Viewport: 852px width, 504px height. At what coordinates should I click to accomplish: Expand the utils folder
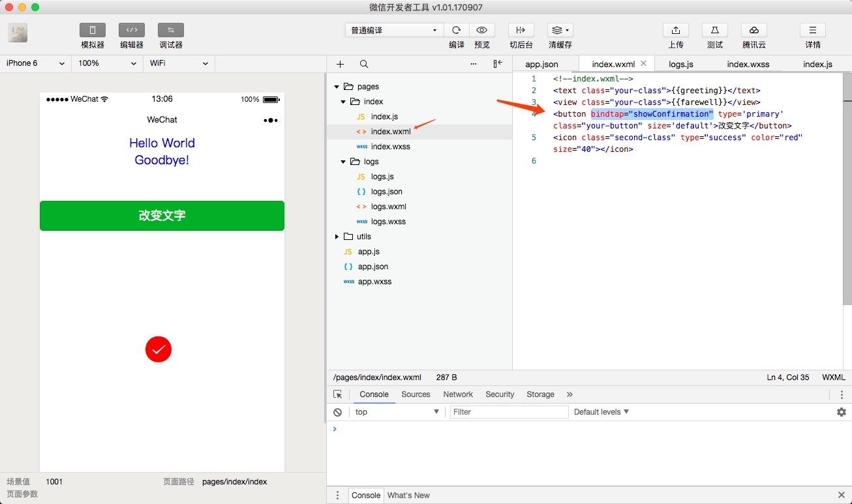point(337,237)
